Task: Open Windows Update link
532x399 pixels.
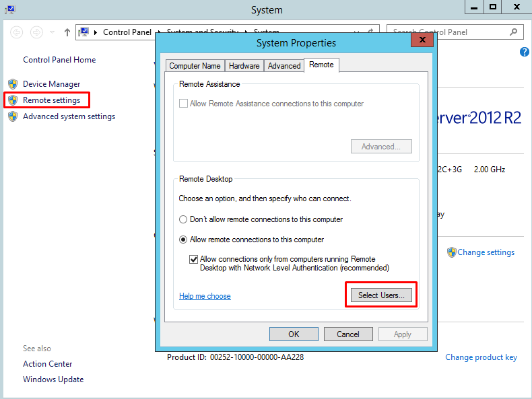Action: pos(53,379)
